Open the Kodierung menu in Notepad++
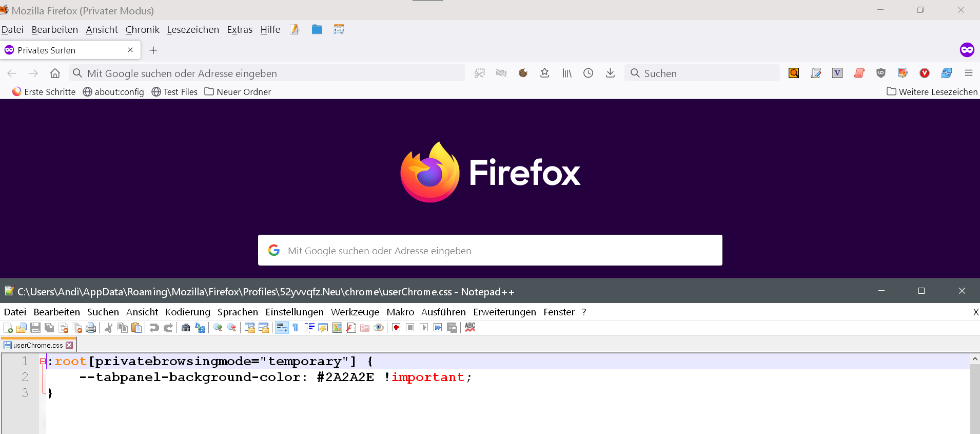This screenshot has width=980, height=434. pyautogui.click(x=188, y=312)
